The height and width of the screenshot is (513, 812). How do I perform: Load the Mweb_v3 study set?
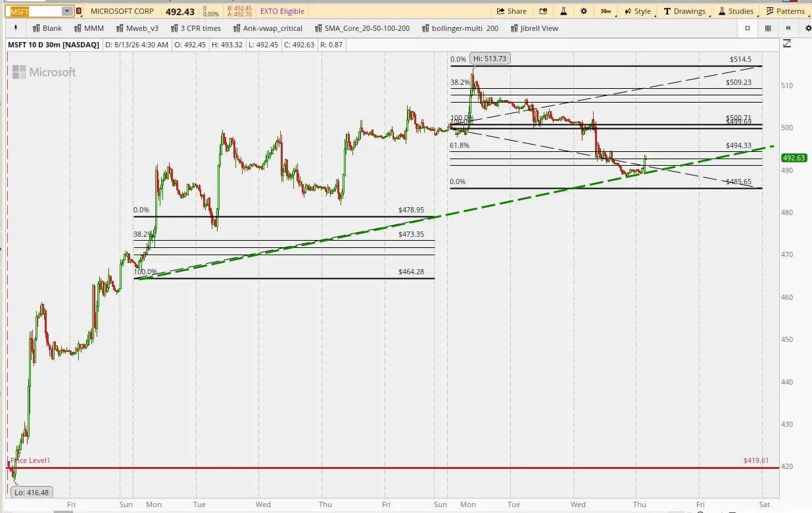(x=137, y=28)
